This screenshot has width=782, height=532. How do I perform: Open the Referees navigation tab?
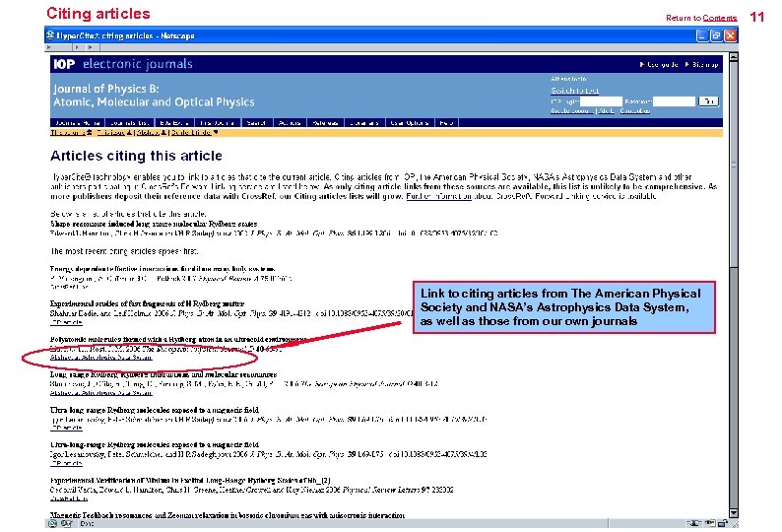pyautogui.click(x=325, y=123)
